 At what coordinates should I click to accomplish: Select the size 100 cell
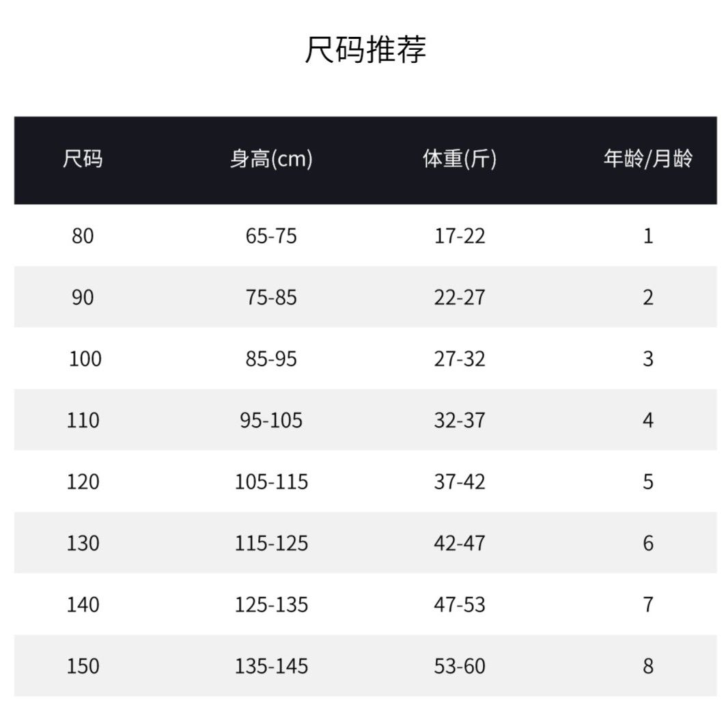pyautogui.click(x=85, y=359)
